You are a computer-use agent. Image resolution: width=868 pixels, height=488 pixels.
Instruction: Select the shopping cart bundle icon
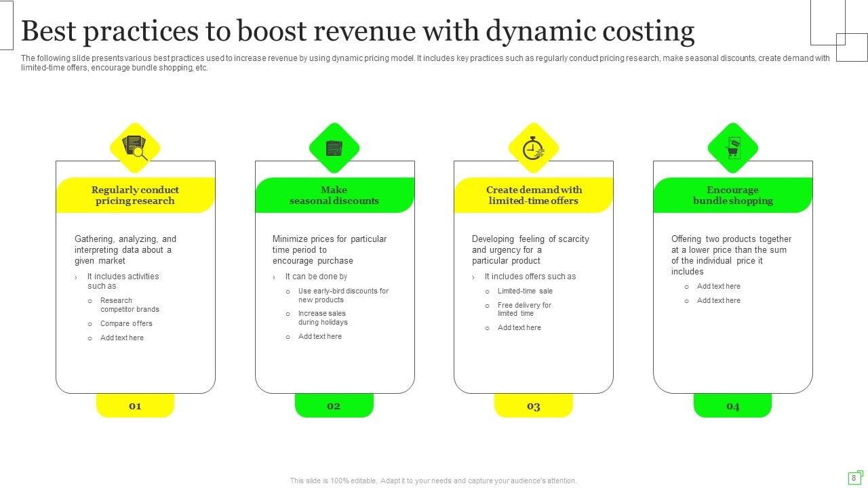pyautogui.click(x=732, y=148)
